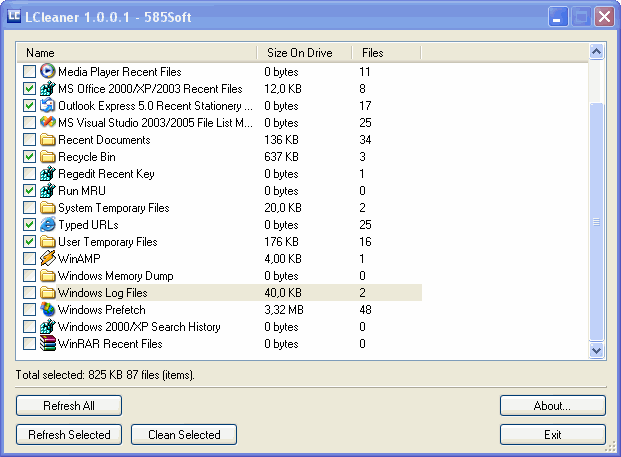Click the WinAMP lightning icon
Screen dimensions: 621x457
pos(48,259)
